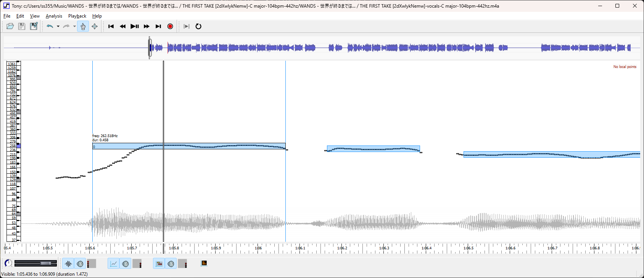Image resolution: width=644 pixels, height=278 pixels.
Task: Toggle pitch track playback speaker icon
Action: point(126,263)
